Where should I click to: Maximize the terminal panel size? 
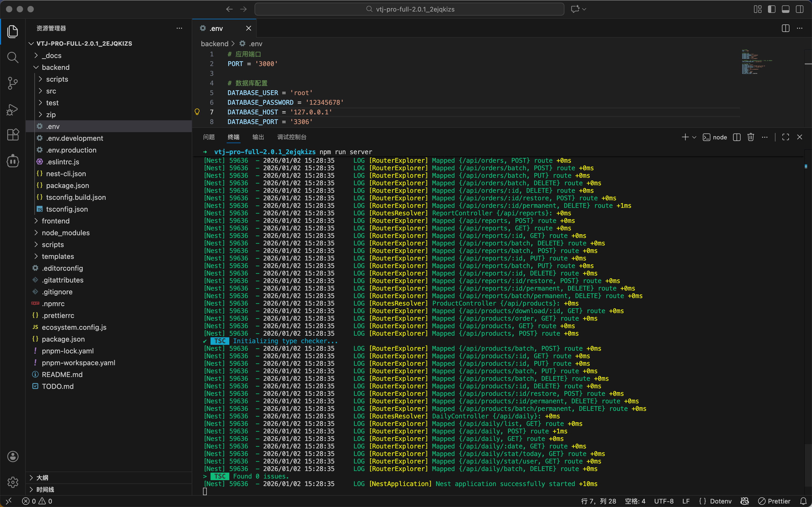[x=785, y=137]
